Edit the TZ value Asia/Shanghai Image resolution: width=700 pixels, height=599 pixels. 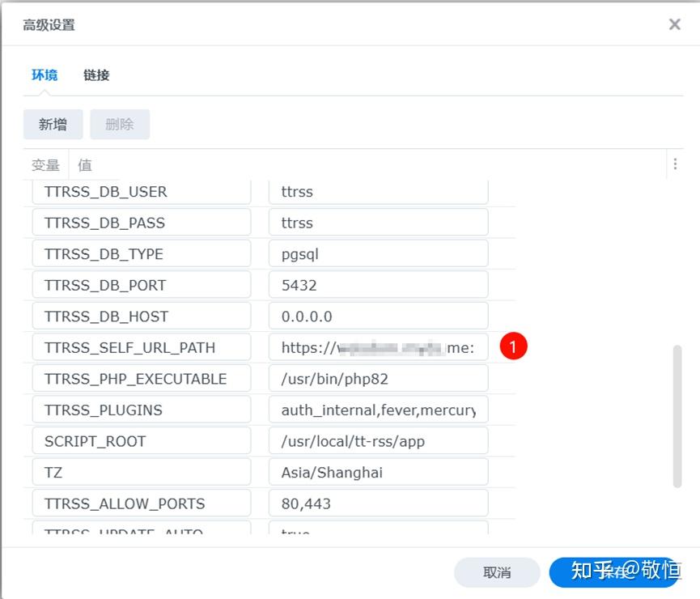[378, 471]
